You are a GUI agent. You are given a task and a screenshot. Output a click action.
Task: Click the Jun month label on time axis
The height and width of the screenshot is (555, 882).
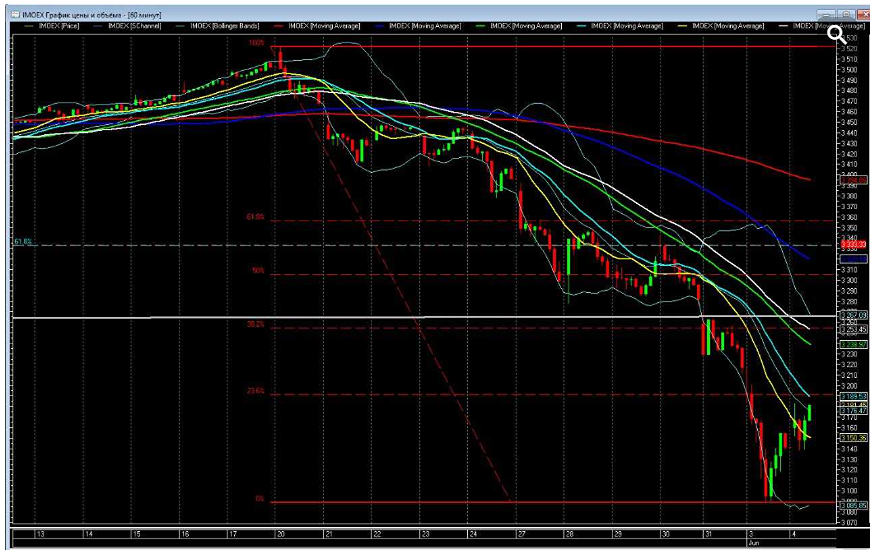pos(754,543)
